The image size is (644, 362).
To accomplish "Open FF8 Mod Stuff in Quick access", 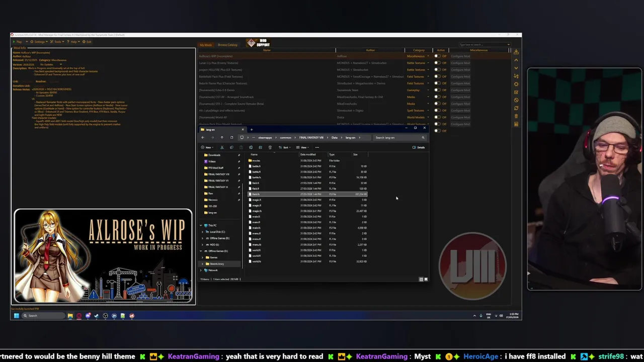I will coord(216,168).
